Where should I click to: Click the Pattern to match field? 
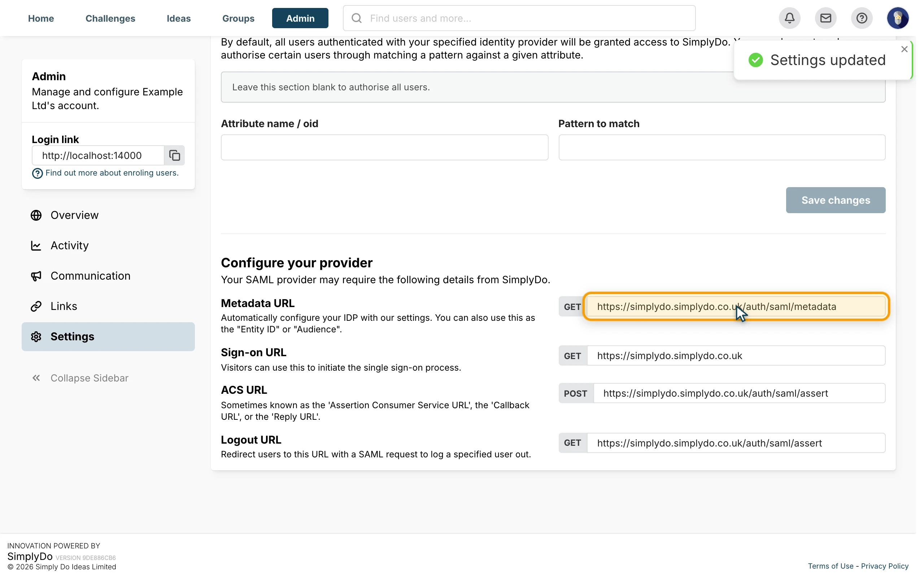[x=722, y=147]
